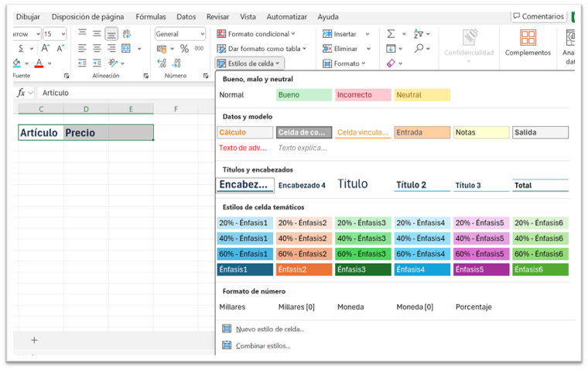The image size is (588, 370).
Task: Select the Precio header cell
Action: coord(86,133)
